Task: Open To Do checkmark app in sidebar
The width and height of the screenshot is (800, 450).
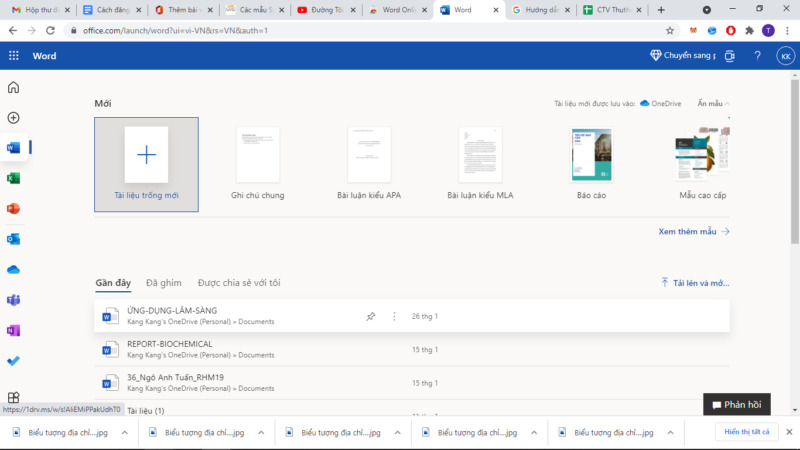Action: click(14, 361)
